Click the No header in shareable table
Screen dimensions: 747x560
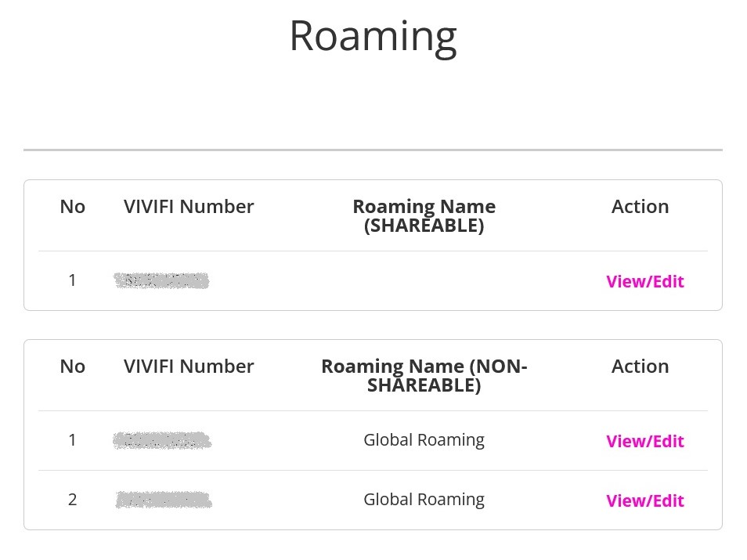pos(72,207)
